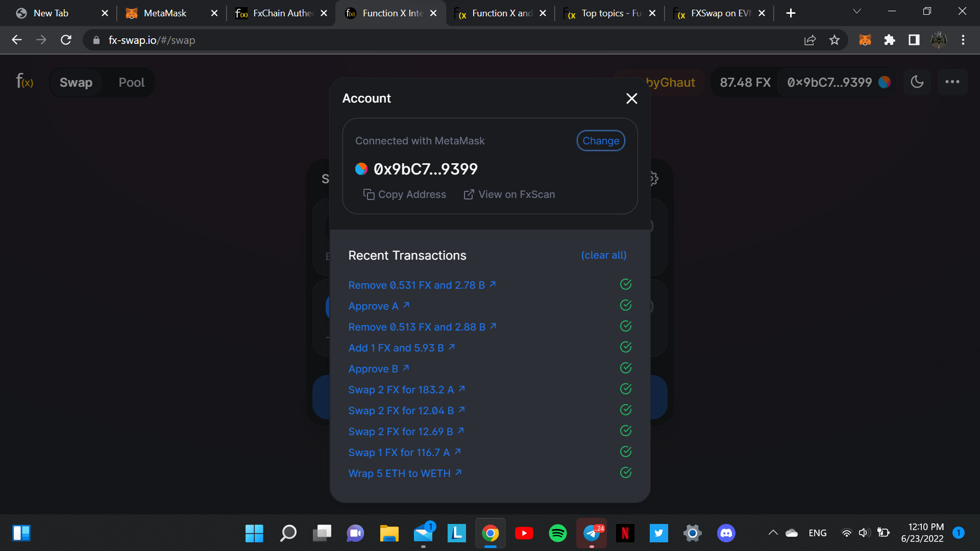Image resolution: width=980 pixels, height=551 pixels.
Task: Close the Account dialog with X
Action: point(631,98)
